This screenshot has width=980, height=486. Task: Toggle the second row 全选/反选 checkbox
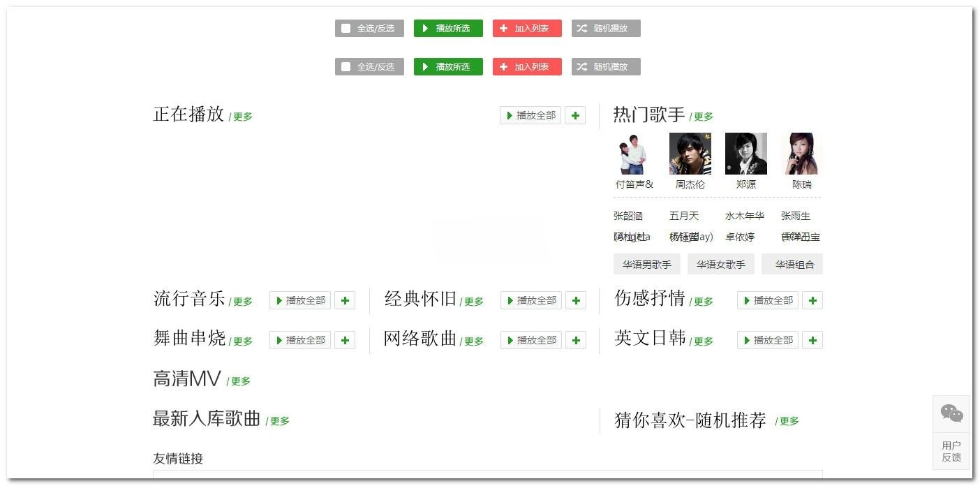point(346,66)
